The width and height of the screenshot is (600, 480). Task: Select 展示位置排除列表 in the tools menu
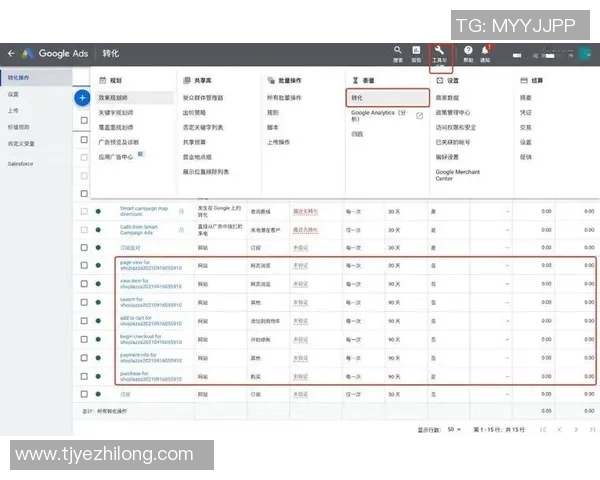pyautogui.click(x=206, y=172)
